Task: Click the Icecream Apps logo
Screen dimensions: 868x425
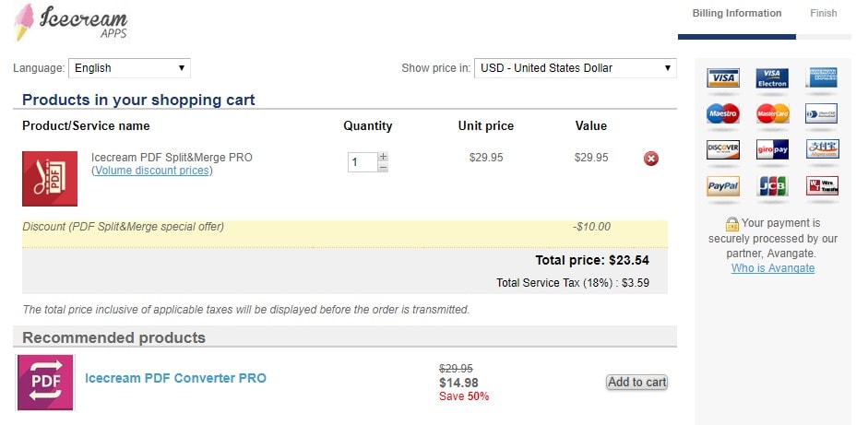Action: [71, 23]
